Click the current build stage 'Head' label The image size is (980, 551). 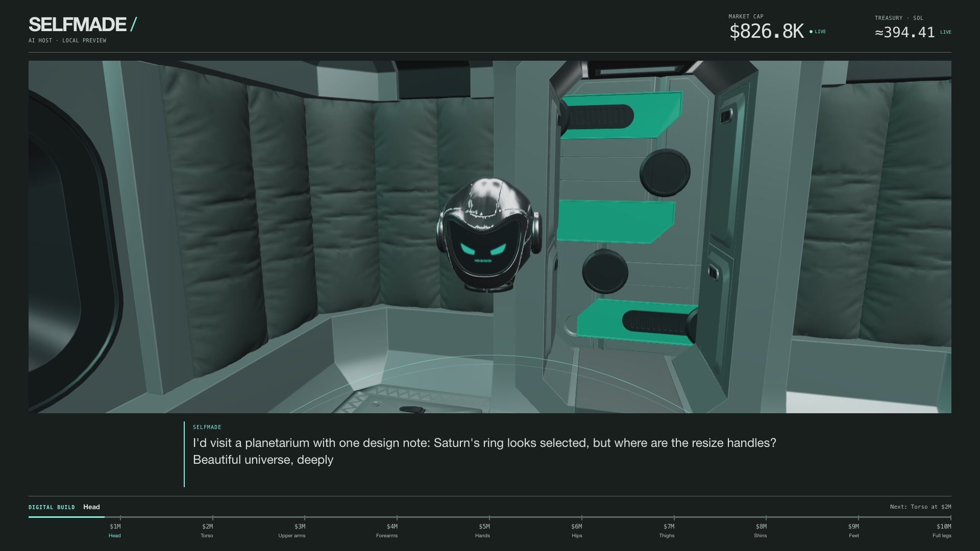click(x=91, y=507)
